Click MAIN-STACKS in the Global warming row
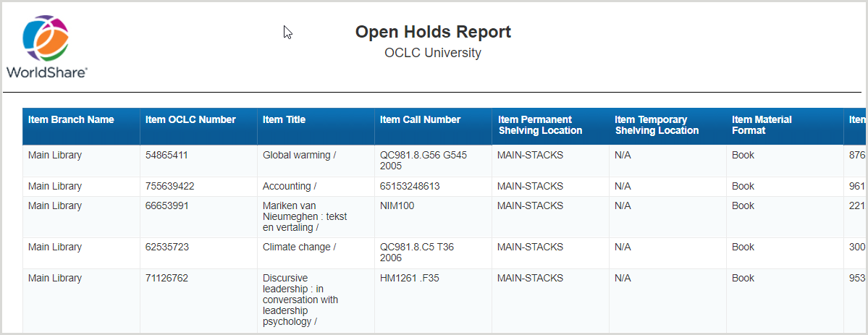868x335 pixels. pos(531,155)
